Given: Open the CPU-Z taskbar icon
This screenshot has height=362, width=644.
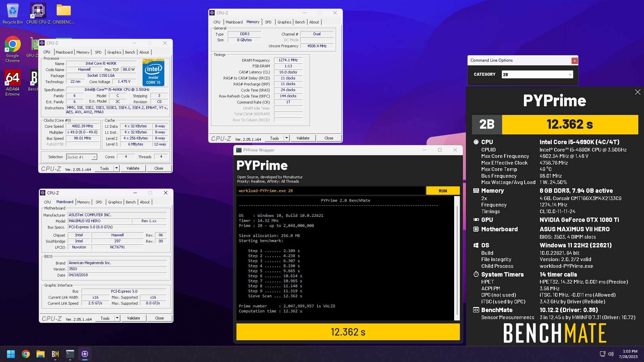Looking at the screenshot, I should click(85, 354).
